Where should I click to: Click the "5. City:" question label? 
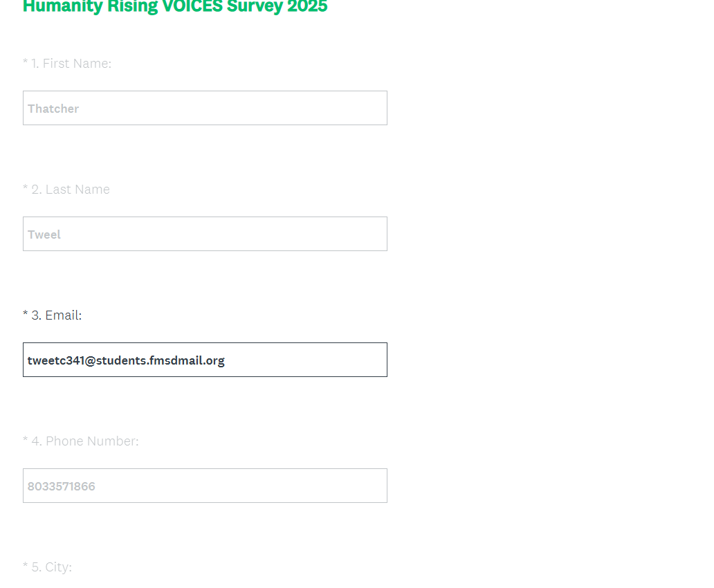[52, 567]
